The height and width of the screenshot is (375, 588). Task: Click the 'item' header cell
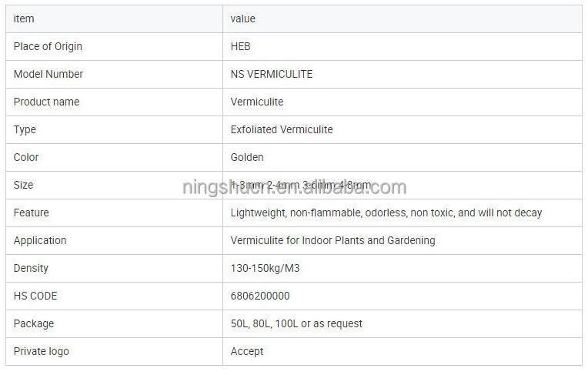[24, 18]
